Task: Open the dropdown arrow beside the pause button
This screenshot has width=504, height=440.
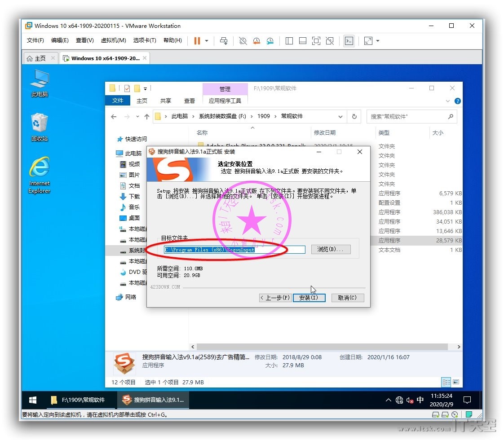Action: (207, 41)
